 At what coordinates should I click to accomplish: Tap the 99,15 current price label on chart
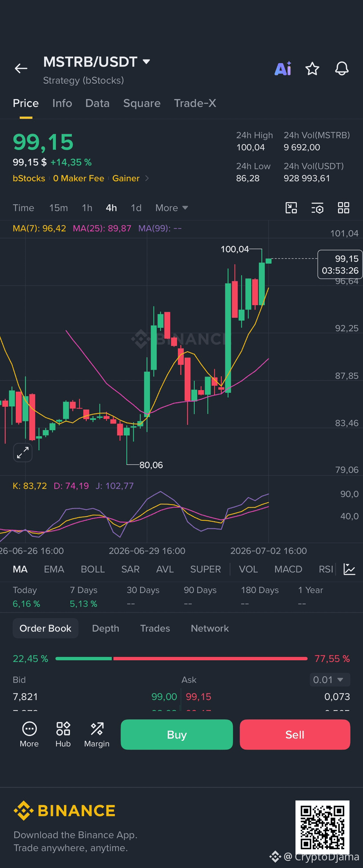(340, 264)
